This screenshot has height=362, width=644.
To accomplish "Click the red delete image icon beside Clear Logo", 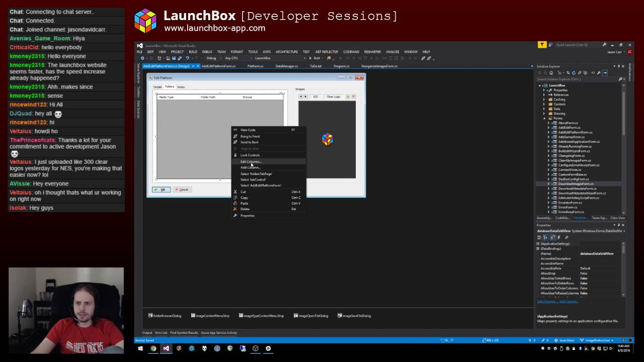I will (353, 97).
